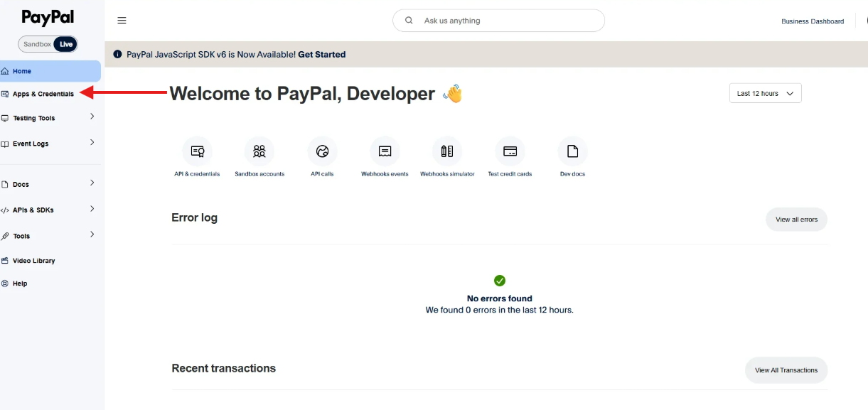
Task: Click the PayPal logo
Action: [x=48, y=18]
